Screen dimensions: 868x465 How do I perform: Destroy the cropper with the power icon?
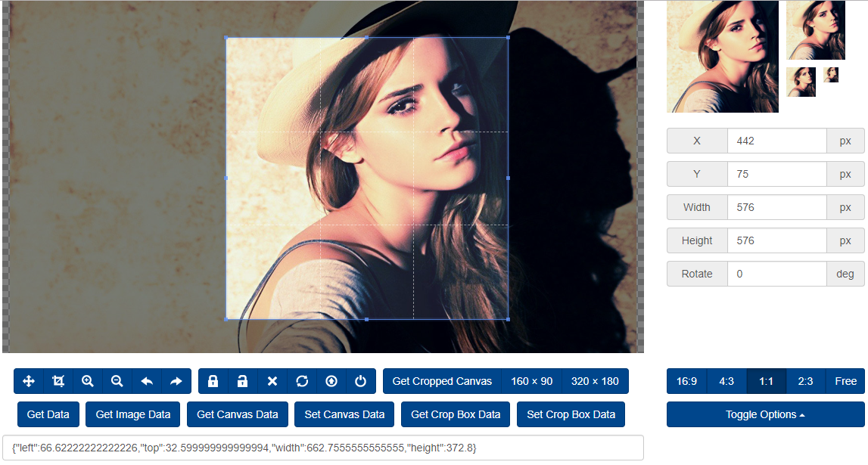click(x=361, y=381)
